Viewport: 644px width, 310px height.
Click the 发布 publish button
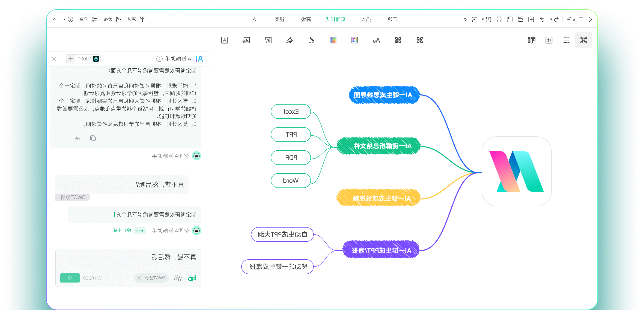point(112,19)
